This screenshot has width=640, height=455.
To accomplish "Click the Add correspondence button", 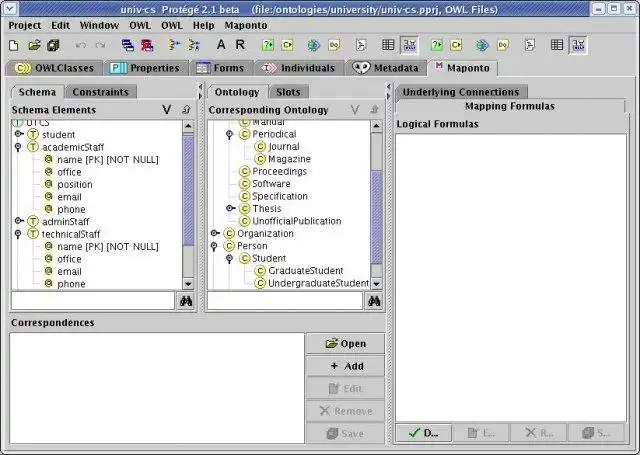I will click(x=346, y=366).
